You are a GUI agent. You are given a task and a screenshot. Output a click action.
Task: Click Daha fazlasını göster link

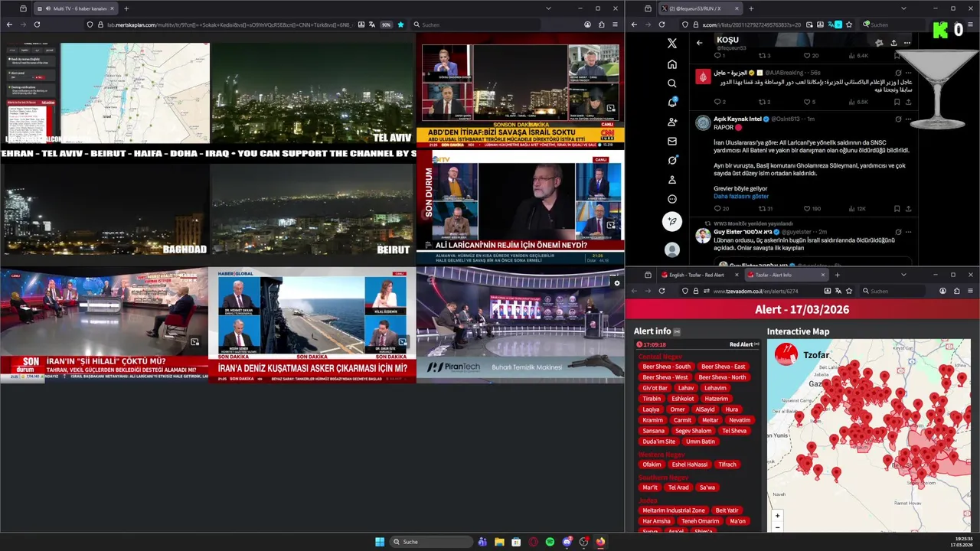[x=741, y=197]
